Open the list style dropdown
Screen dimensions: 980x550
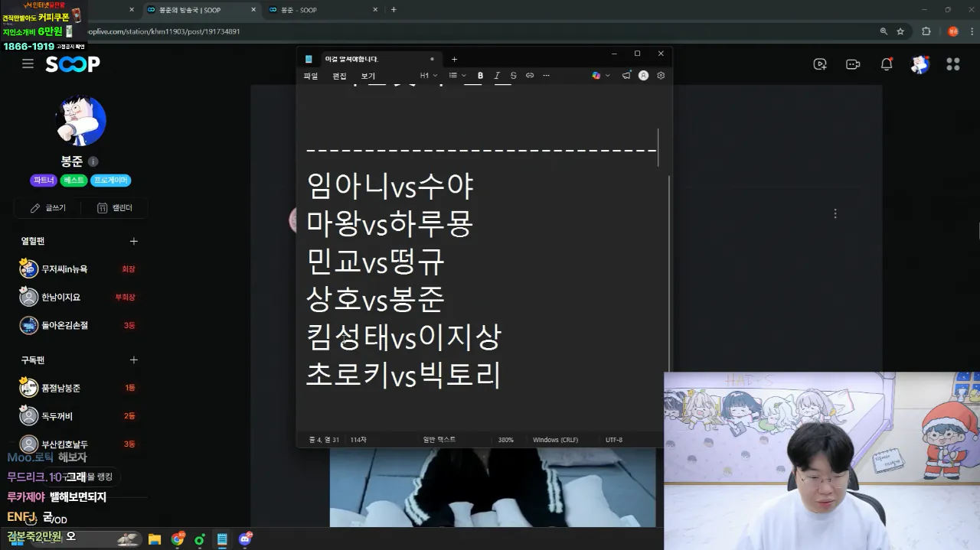(455, 75)
